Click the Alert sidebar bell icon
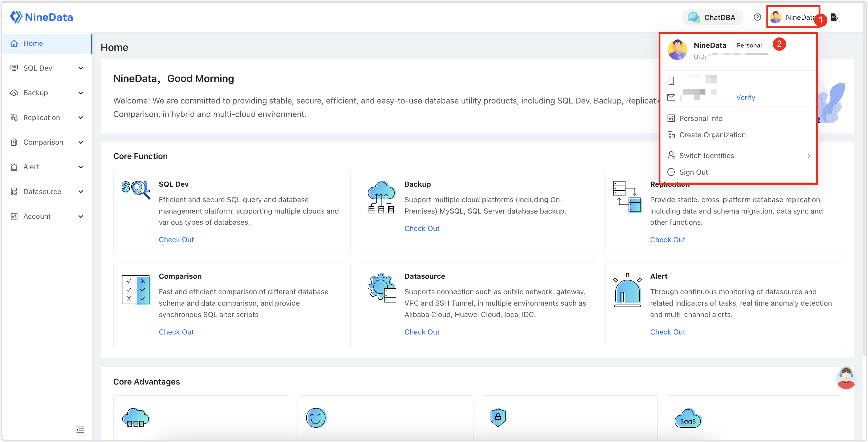The image size is (868, 442). click(x=14, y=167)
